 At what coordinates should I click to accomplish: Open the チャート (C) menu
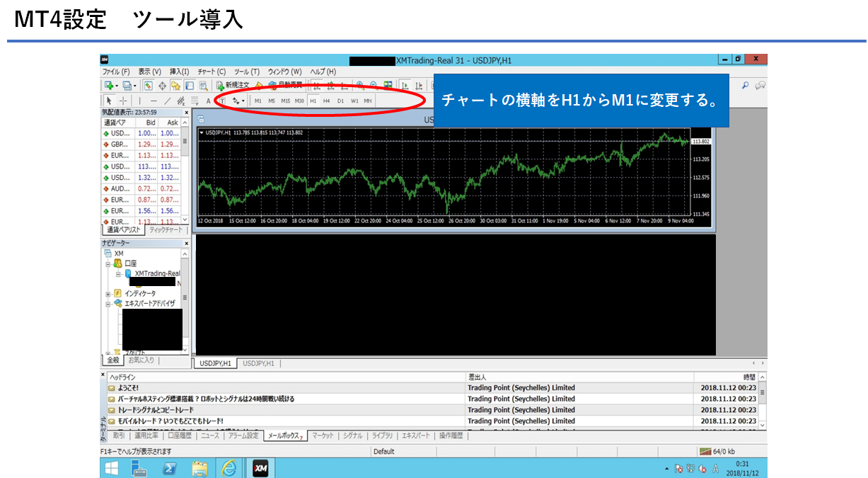point(212,72)
